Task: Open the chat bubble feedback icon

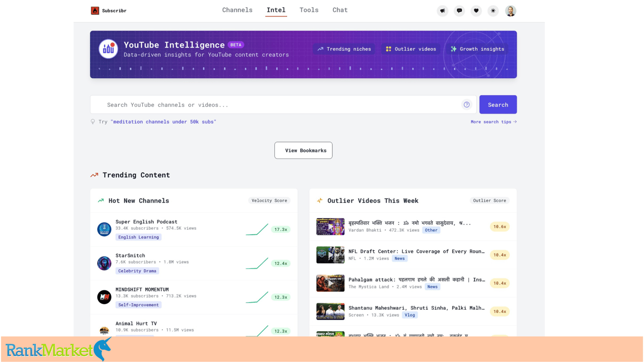Action: 459,11
